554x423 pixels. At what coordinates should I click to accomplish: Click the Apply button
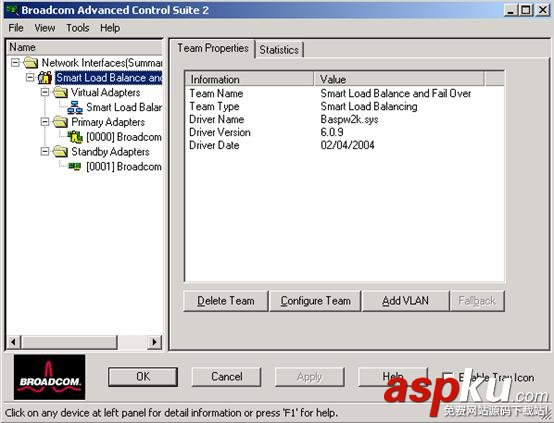310,377
